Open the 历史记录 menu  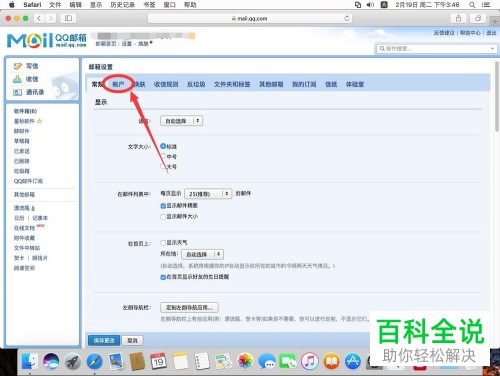click(122, 5)
